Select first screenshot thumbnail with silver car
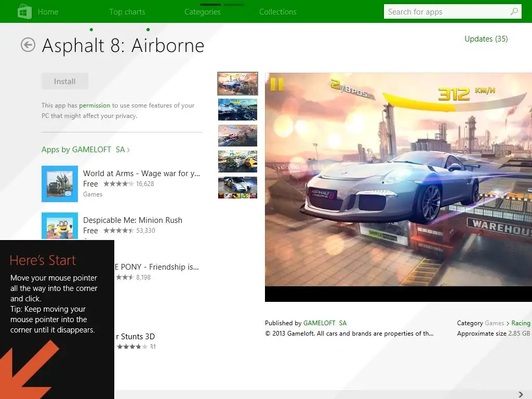 [237, 84]
